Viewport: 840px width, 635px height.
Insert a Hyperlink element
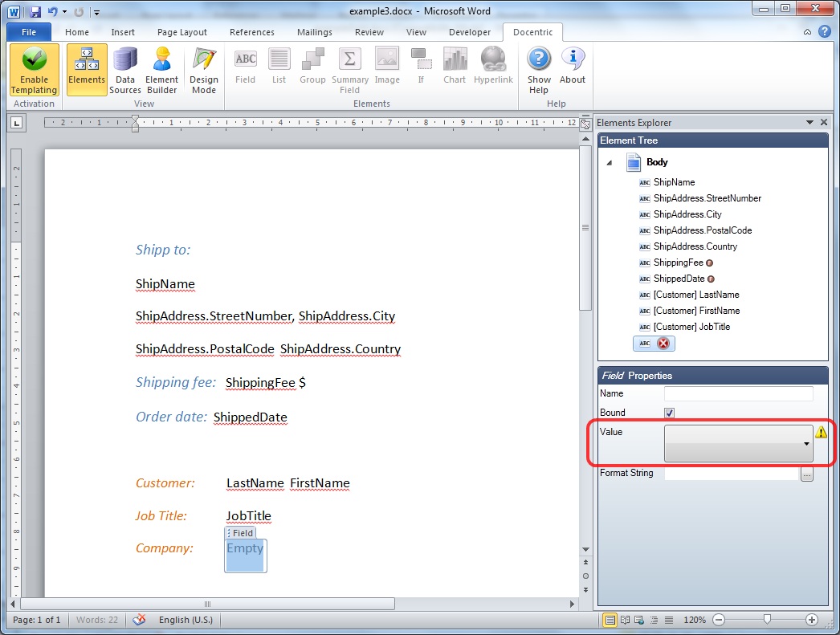click(493, 66)
